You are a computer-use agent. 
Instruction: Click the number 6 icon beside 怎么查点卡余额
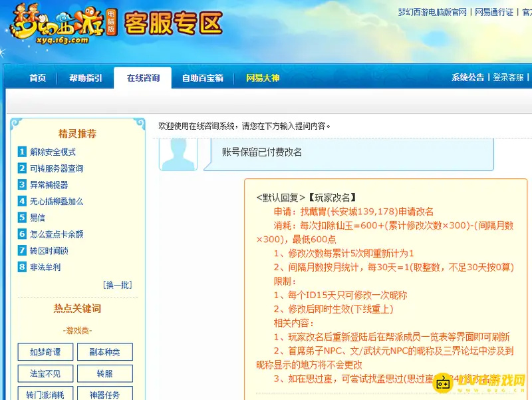[x=22, y=234]
